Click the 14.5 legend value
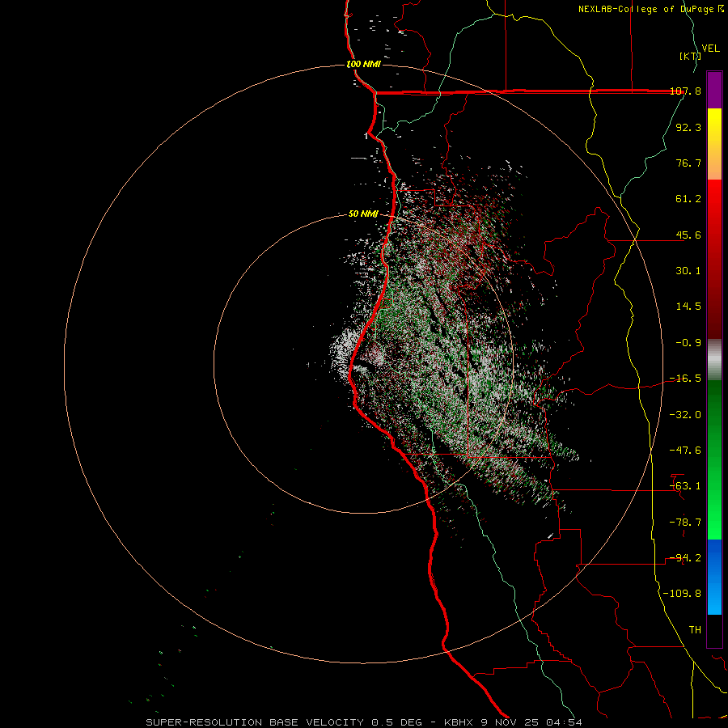The height and width of the screenshot is (728, 728). (x=688, y=307)
